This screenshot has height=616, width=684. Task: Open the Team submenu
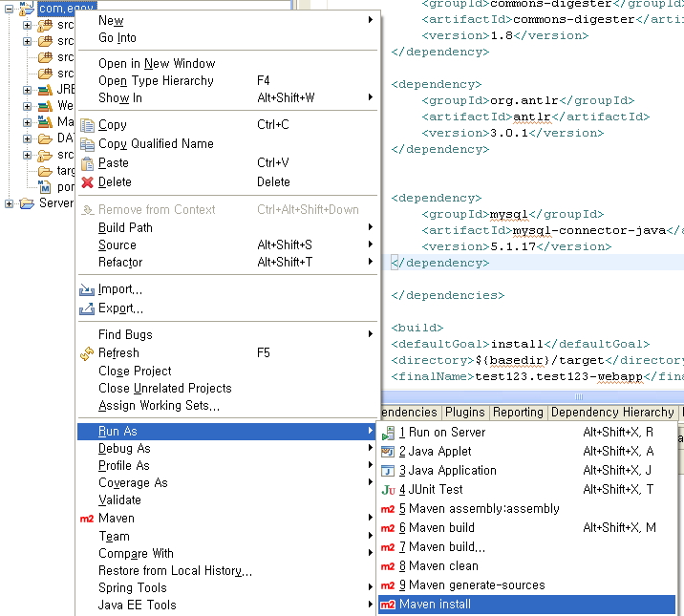pyautogui.click(x=227, y=536)
